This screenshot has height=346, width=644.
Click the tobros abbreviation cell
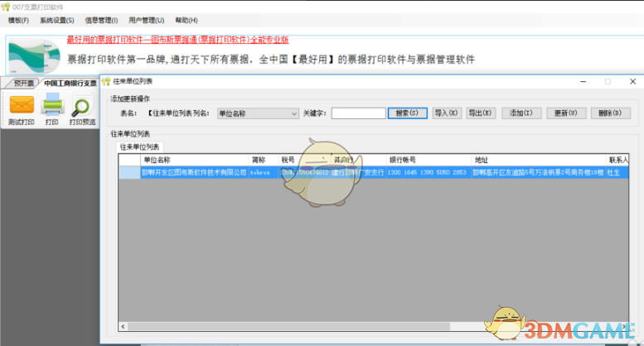[263, 173]
